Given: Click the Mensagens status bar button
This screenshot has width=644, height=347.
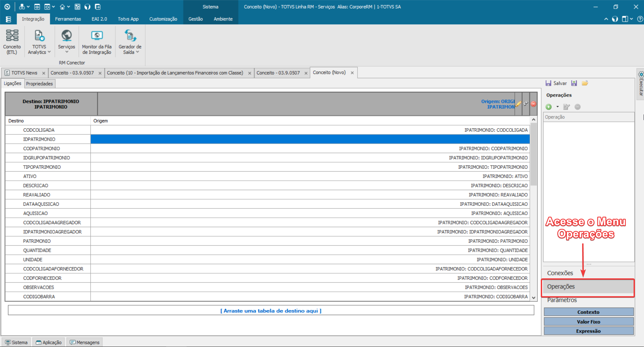Looking at the screenshot, I should [x=84, y=342].
